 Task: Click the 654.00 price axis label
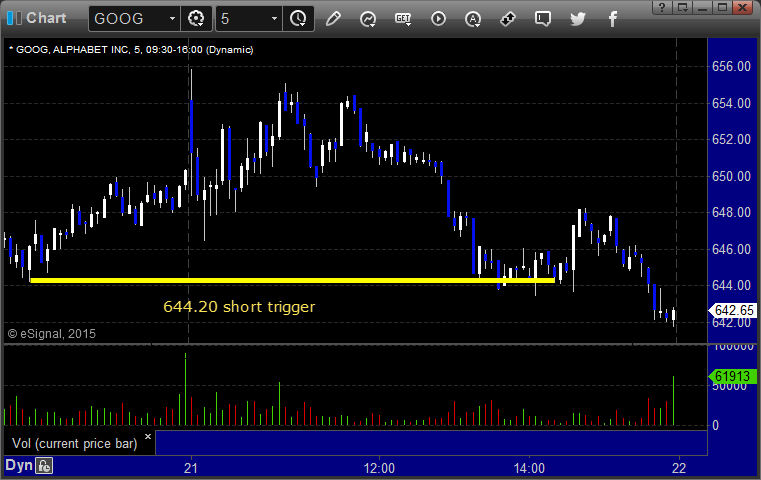[x=731, y=103]
